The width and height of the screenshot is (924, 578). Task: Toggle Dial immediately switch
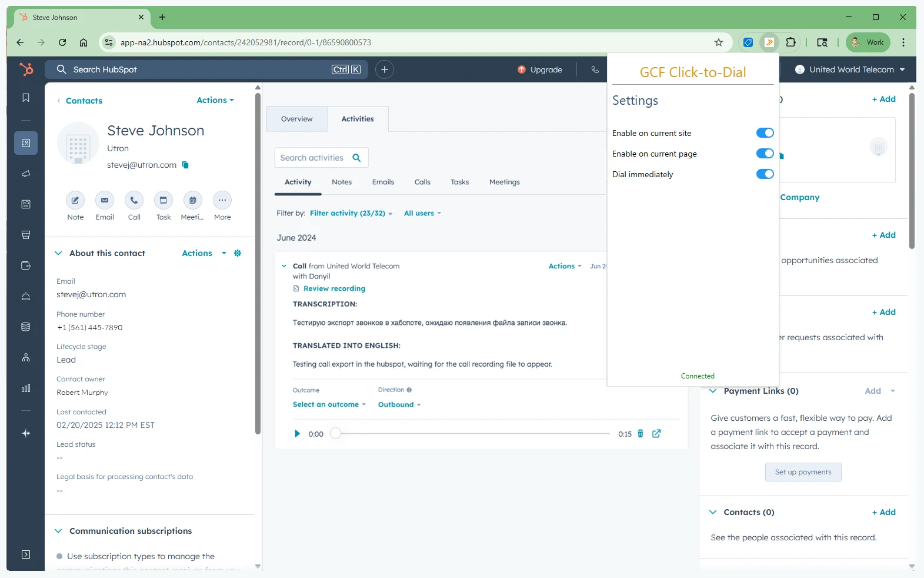tap(765, 174)
